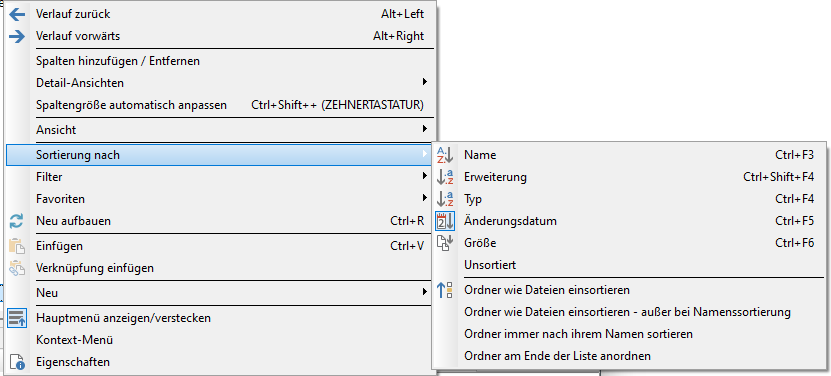Expand the Detail-Ansichten submenu arrow

point(425,82)
